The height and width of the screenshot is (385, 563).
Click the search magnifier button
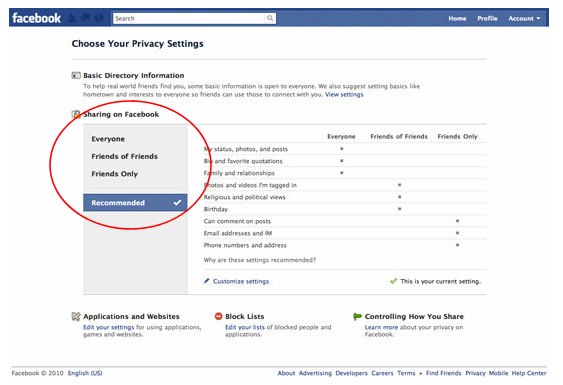[270, 18]
